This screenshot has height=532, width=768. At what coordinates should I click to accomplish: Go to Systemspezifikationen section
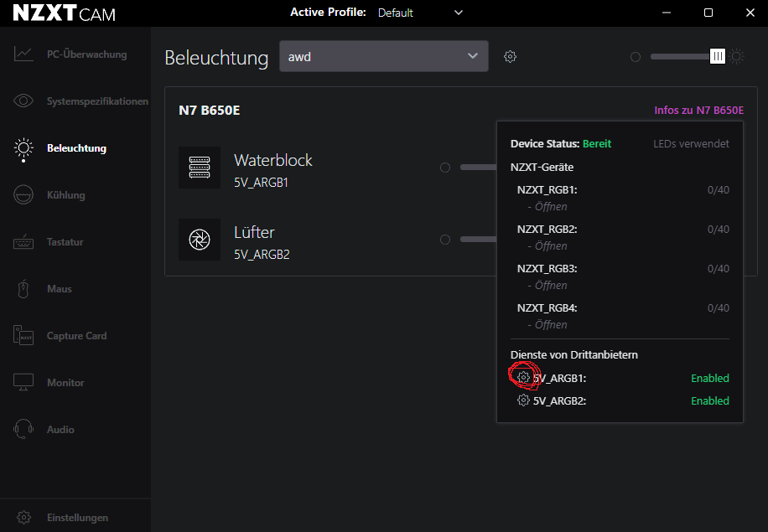click(x=97, y=101)
